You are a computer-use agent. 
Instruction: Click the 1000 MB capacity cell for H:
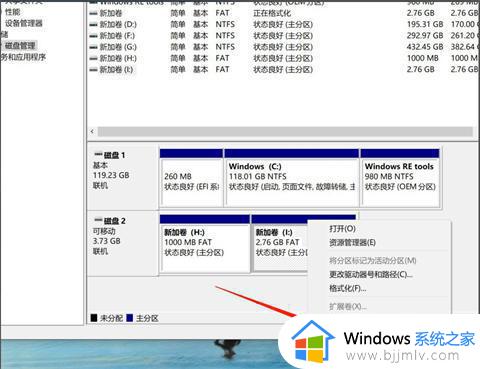pos(423,58)
